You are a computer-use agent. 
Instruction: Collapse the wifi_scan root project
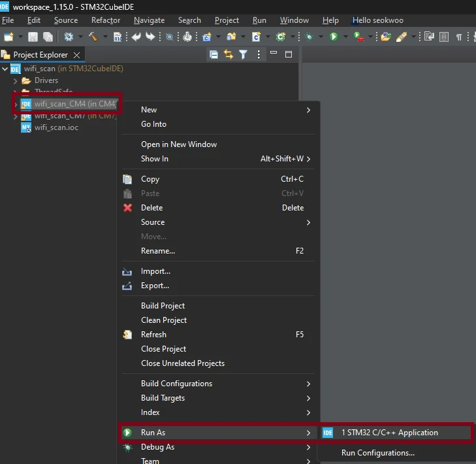pos(6,69)
